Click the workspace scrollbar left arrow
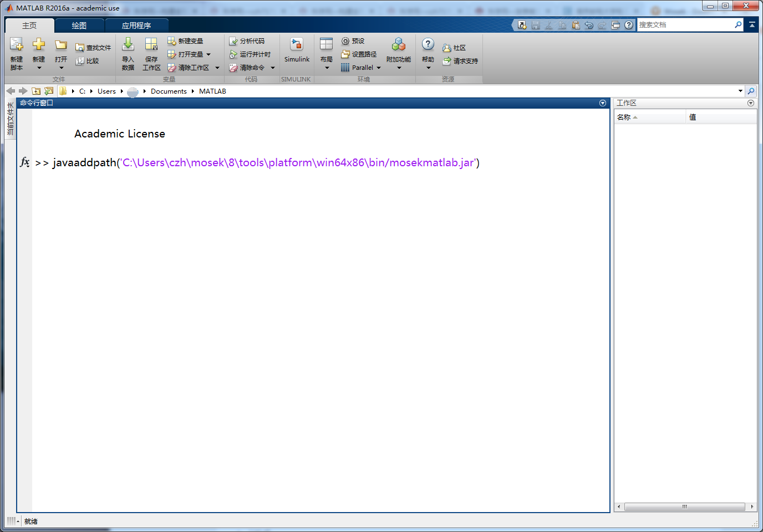763x532 pixels. point(619,507)
